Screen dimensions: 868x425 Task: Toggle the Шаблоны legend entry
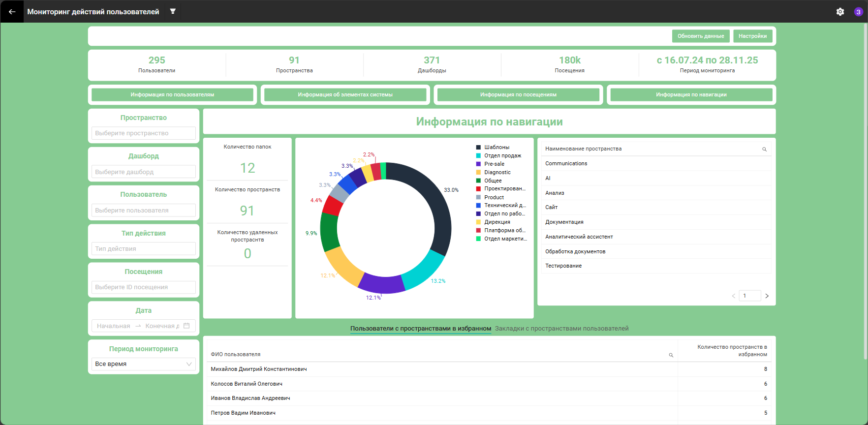pyautogui.click(x=493, y=147)
